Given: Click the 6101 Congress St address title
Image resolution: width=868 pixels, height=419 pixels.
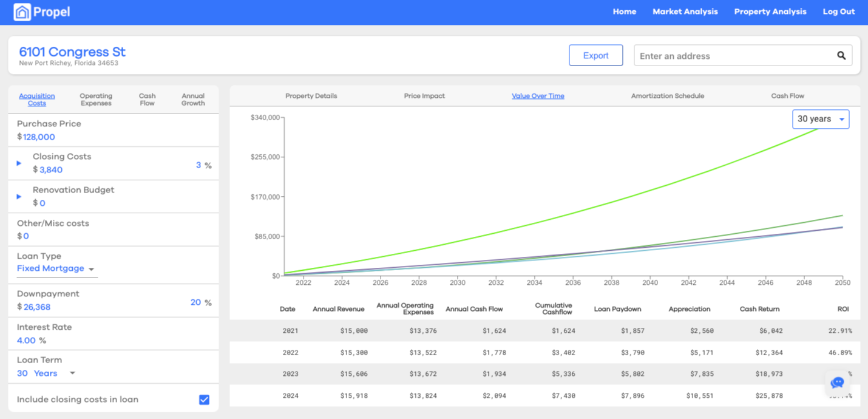Looking at the screenshot, I should (72, 52).
